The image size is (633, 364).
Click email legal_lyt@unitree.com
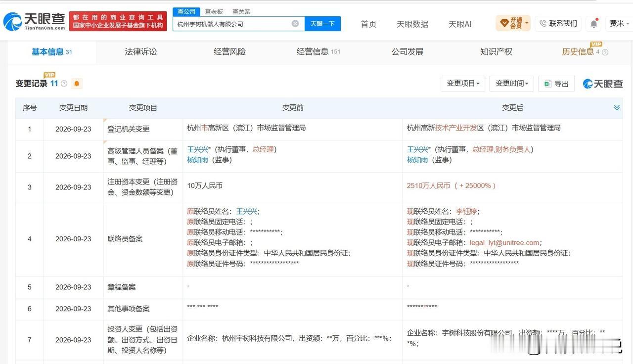[504, 242]
